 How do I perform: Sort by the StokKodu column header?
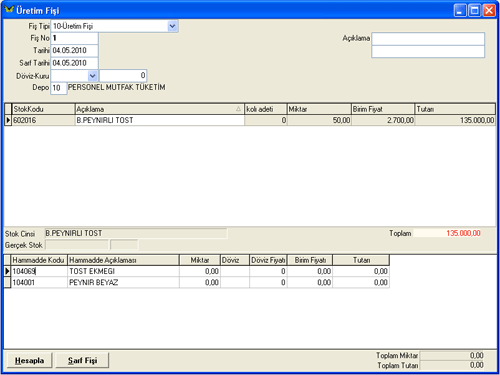pyautogui.click(x=43, y=109)
